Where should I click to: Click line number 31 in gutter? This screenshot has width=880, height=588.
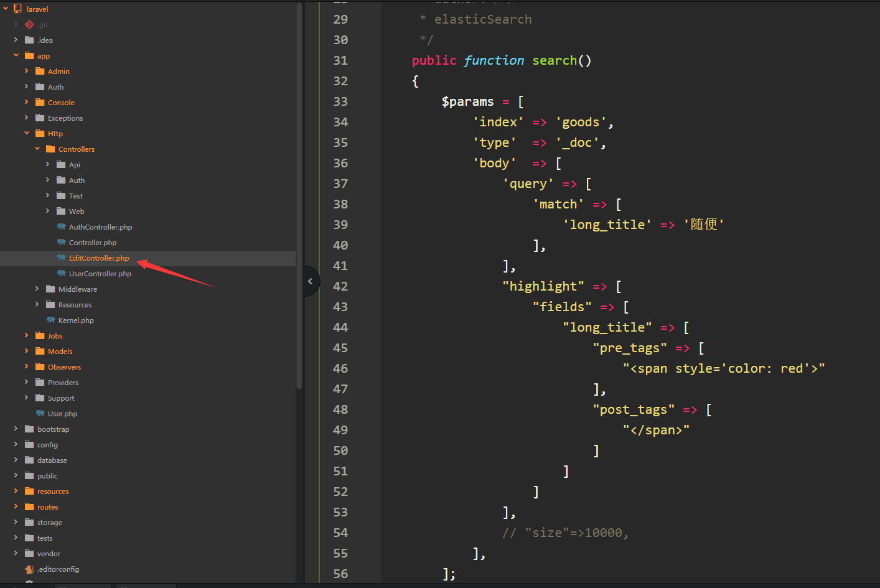[340, 60]
